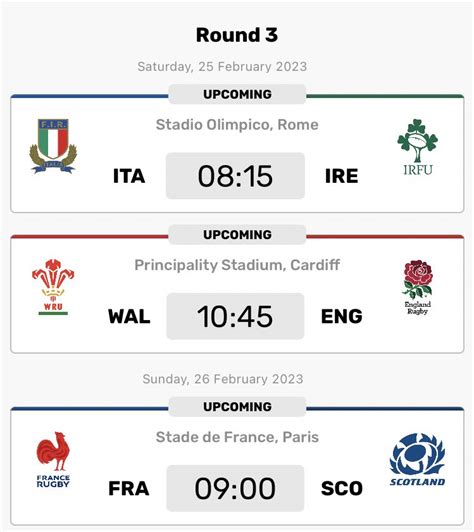Select the IRE team abbreviation
Screen dimensions: 474x532
tap(341, 176)
